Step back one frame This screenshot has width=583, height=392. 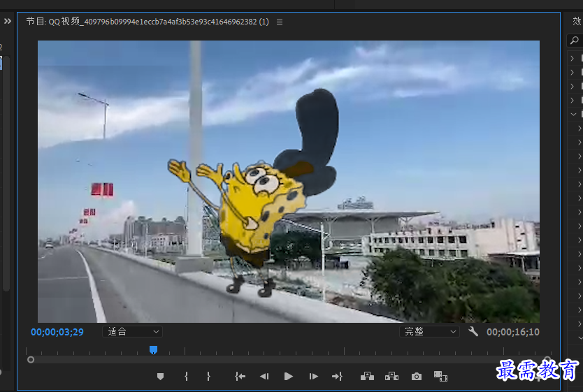[x=264, y=377]
